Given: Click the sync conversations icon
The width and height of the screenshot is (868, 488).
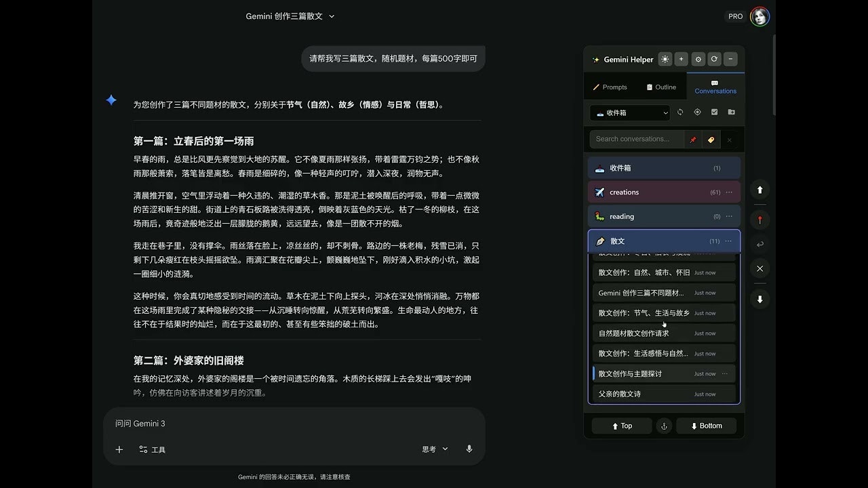Looking at the screenshot, I should click(x=680, y=112).
